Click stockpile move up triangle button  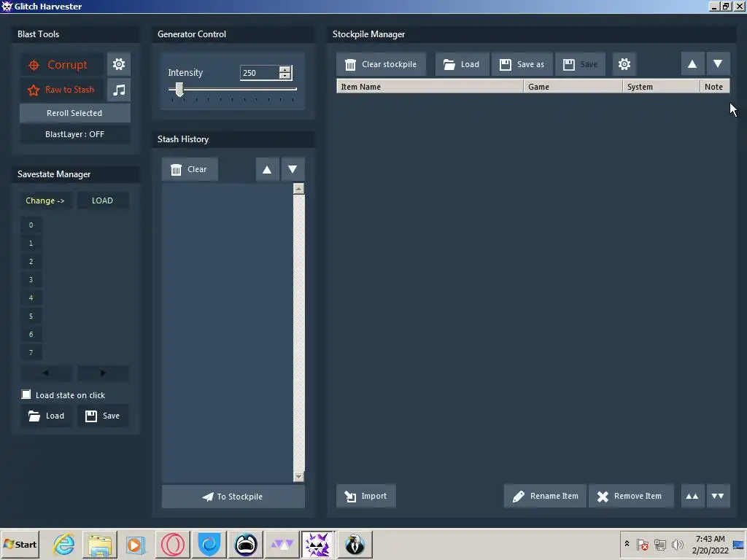(692, 64)
